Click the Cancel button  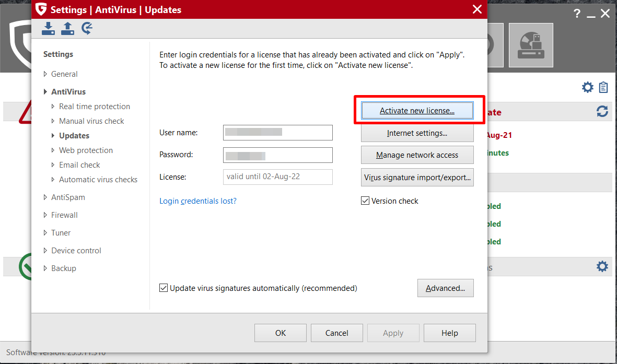click(x=337, y=333)
